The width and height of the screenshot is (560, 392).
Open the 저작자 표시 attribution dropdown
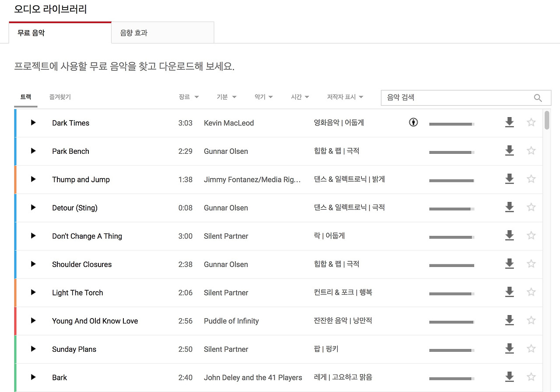345,97
